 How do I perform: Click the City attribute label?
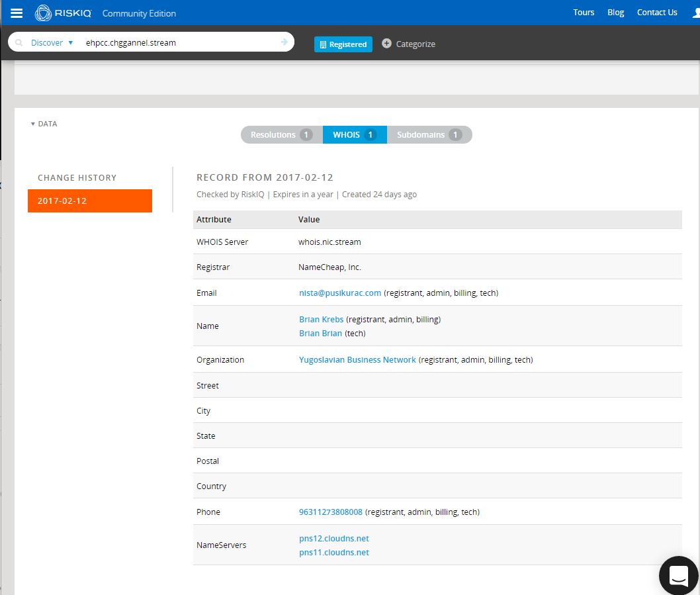(x=203, y=410)
